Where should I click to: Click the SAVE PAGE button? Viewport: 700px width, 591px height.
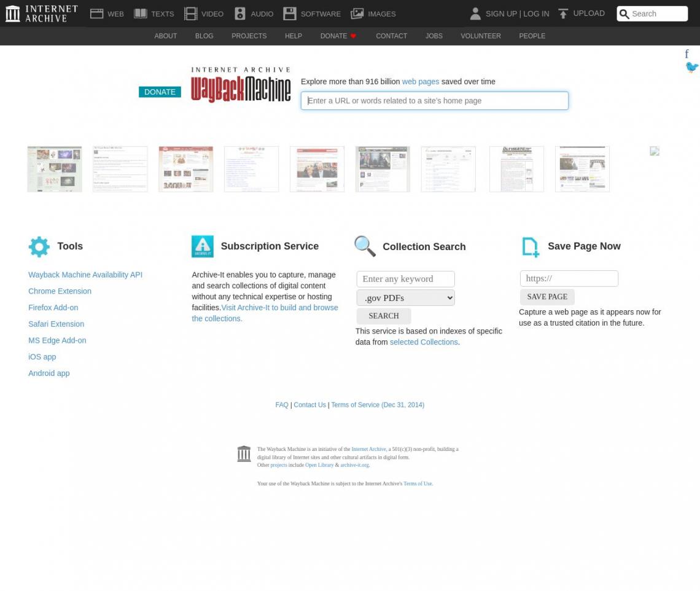[547, 297]
